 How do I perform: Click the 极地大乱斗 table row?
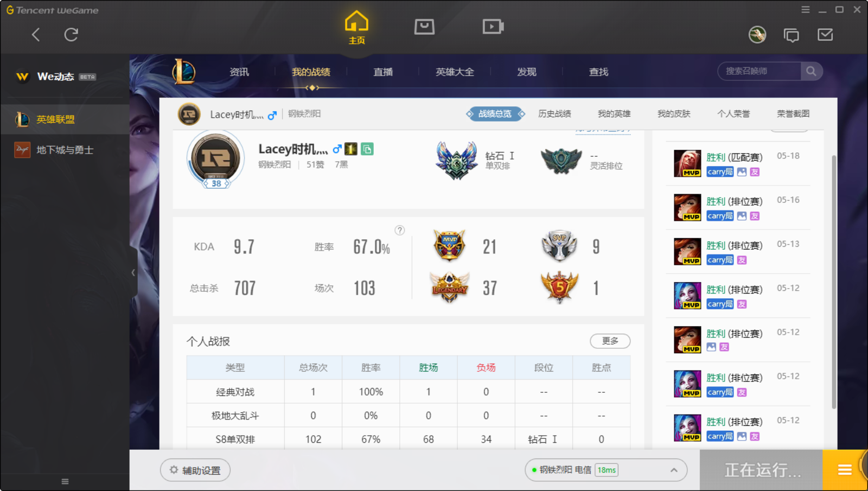(409, 416)
